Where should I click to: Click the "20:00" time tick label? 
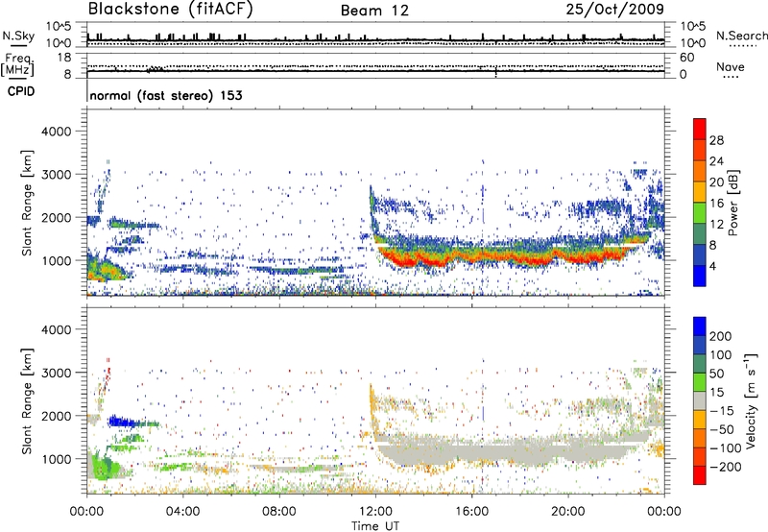point(568,512)
